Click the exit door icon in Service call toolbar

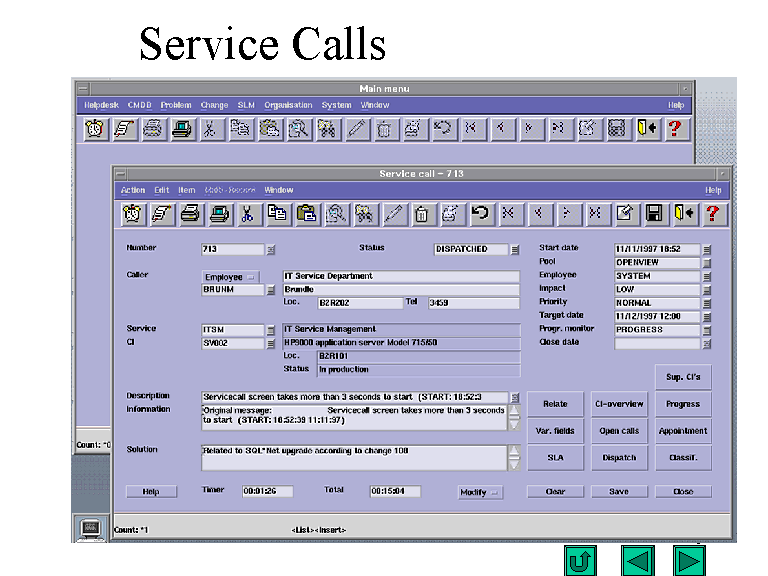[x=683, y=213]
